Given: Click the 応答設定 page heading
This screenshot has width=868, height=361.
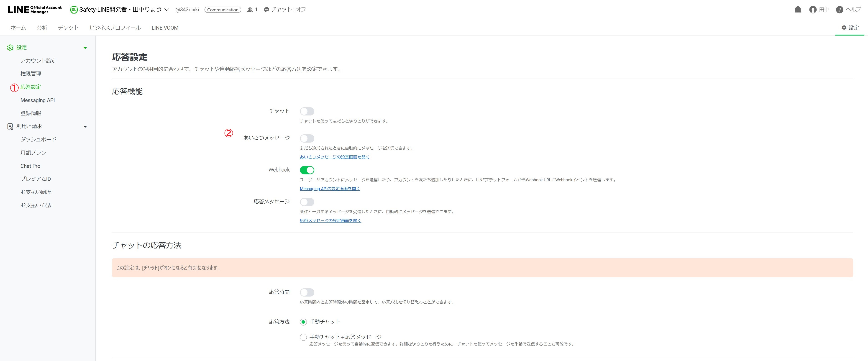Looking at the screenshot, I should [130, 57].
